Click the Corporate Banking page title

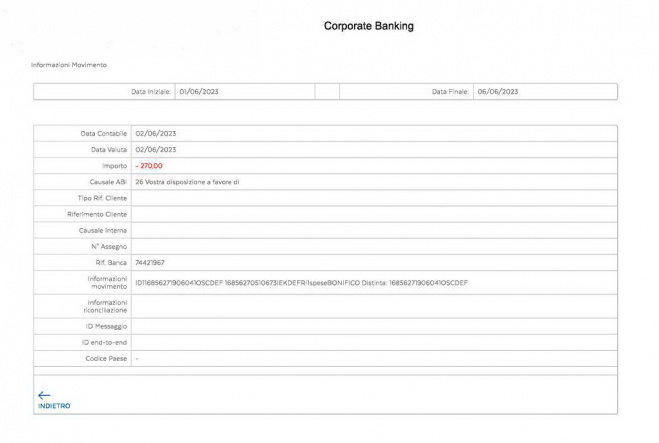pyautogui.click(x=369, y=27)
